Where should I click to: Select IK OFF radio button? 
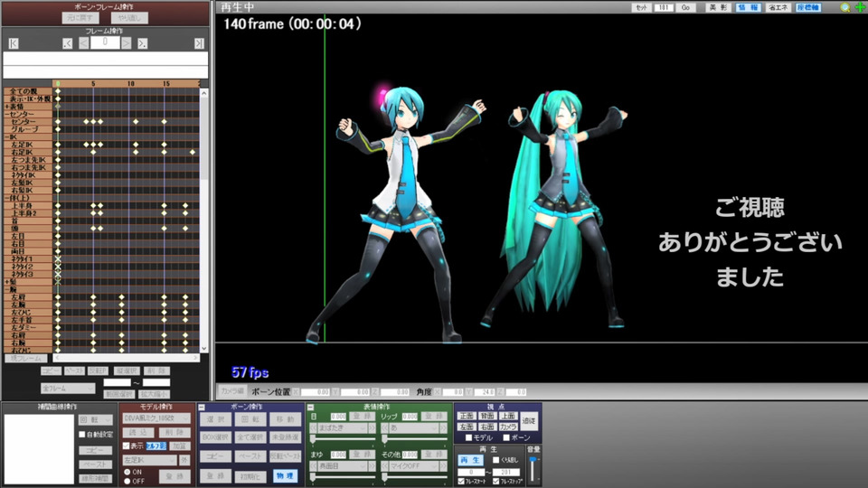pyautogui.click(x=127, y=481)
